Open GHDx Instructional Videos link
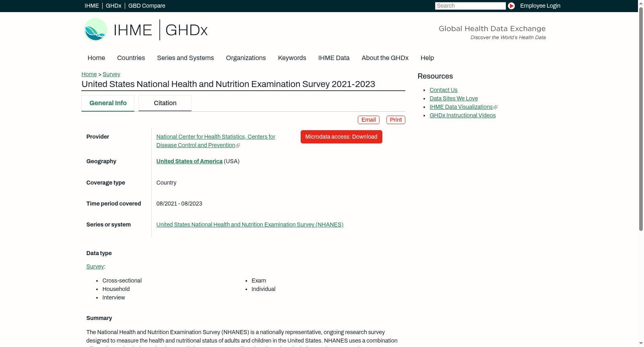 click(x=462, y=115)
